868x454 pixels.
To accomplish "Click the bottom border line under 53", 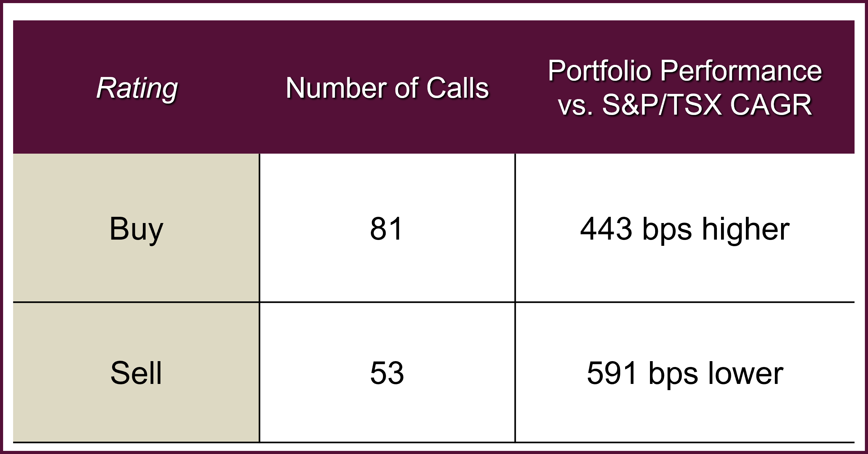I will click(387, 442).
